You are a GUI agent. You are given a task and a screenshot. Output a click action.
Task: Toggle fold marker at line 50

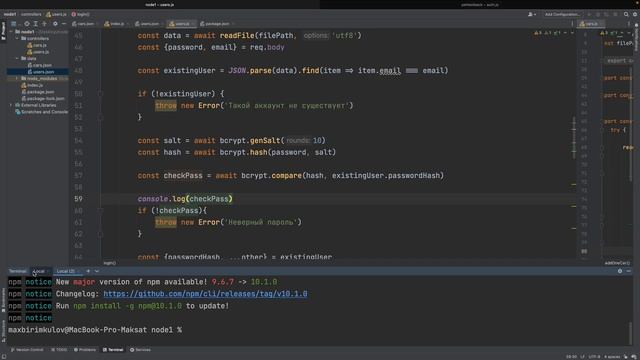pyautogui.click(x=100, y=94)
